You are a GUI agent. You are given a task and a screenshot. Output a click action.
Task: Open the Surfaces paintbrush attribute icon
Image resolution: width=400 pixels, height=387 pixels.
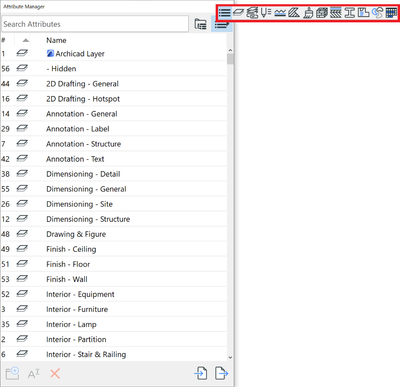pos(308,13)
